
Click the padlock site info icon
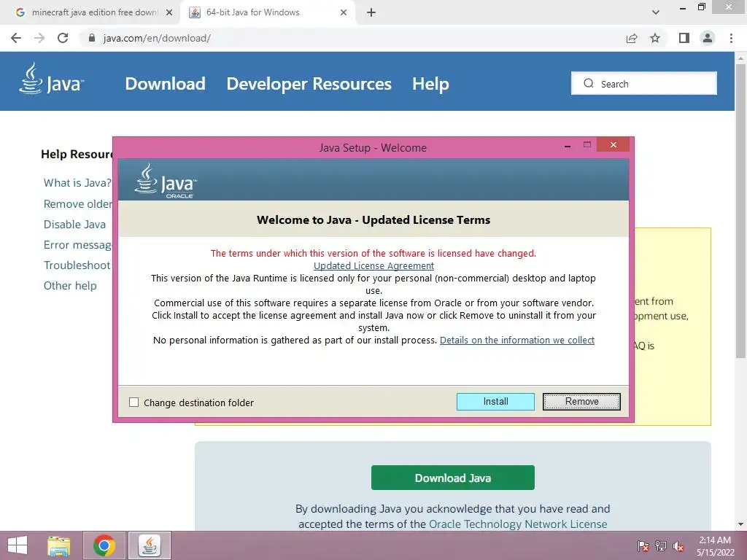[92, 38]
